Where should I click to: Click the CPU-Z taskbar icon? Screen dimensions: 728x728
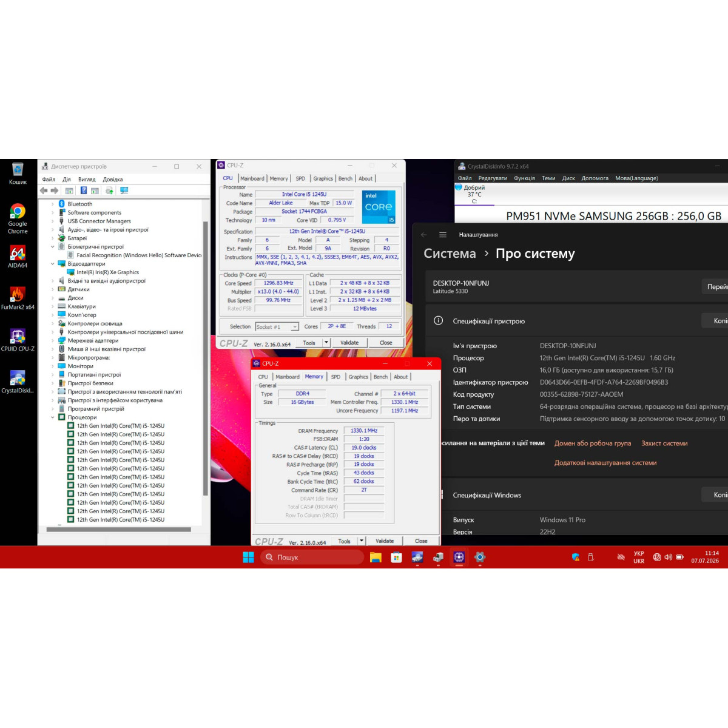click(x=459, y=557)
